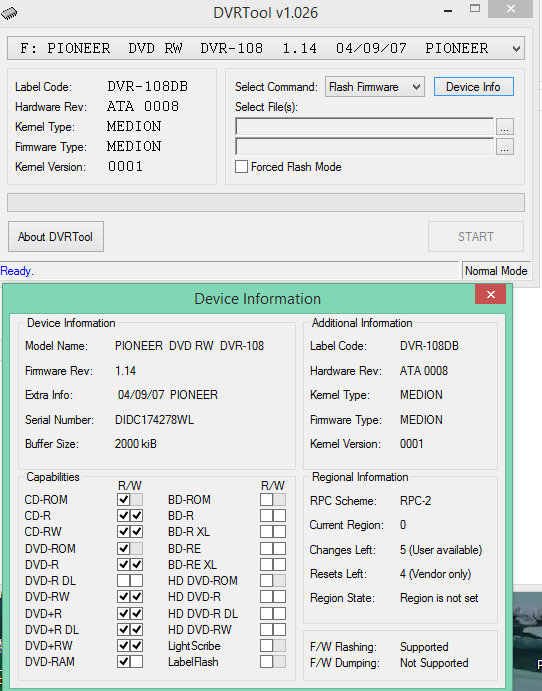Open About DVRTool dialog
Screen dimensions: 542x691
coord(56,237)
